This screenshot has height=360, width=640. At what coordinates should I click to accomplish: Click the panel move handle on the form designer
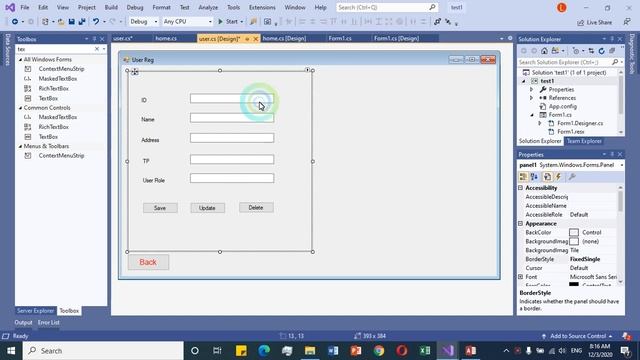[x=135, y=72]
